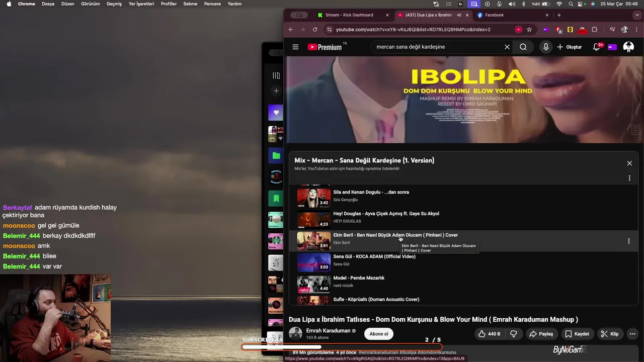The image size is (644, 362).
Task: Open Chrome media controls icon
Action: click(612, 29)
